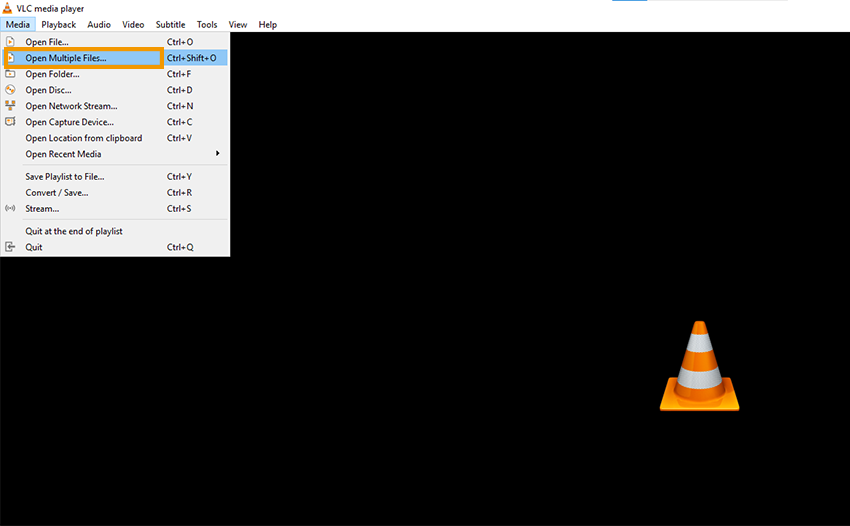Choose Open Location from clipboard

pyautogui.click(x=115, y=138)
